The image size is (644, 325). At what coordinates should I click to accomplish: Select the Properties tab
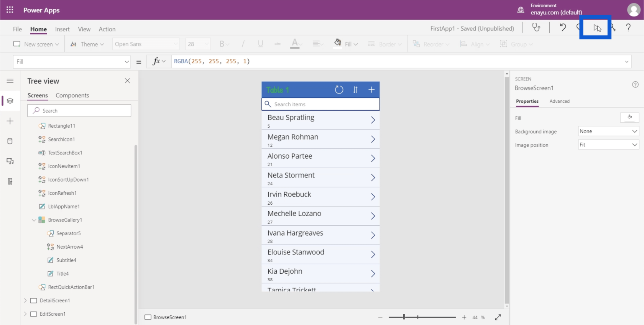[527, 101]
